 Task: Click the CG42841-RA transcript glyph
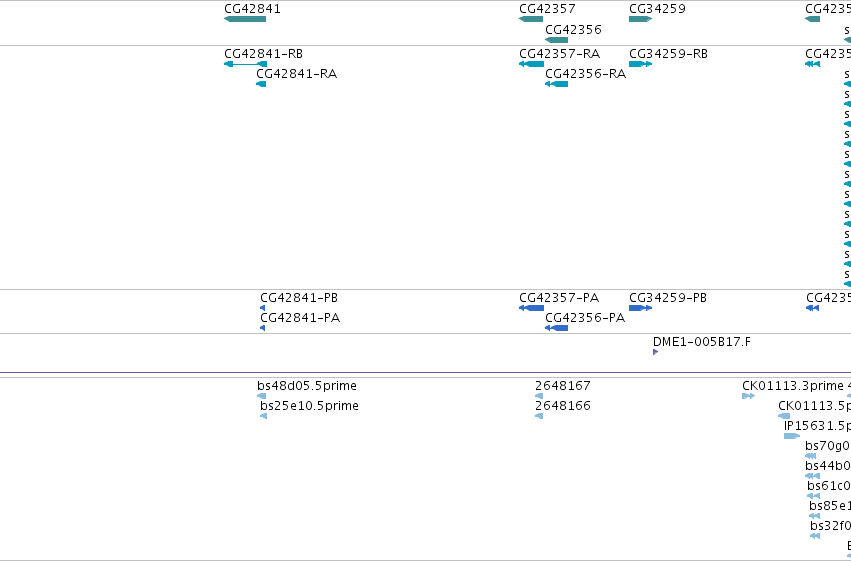coord(261,84)
